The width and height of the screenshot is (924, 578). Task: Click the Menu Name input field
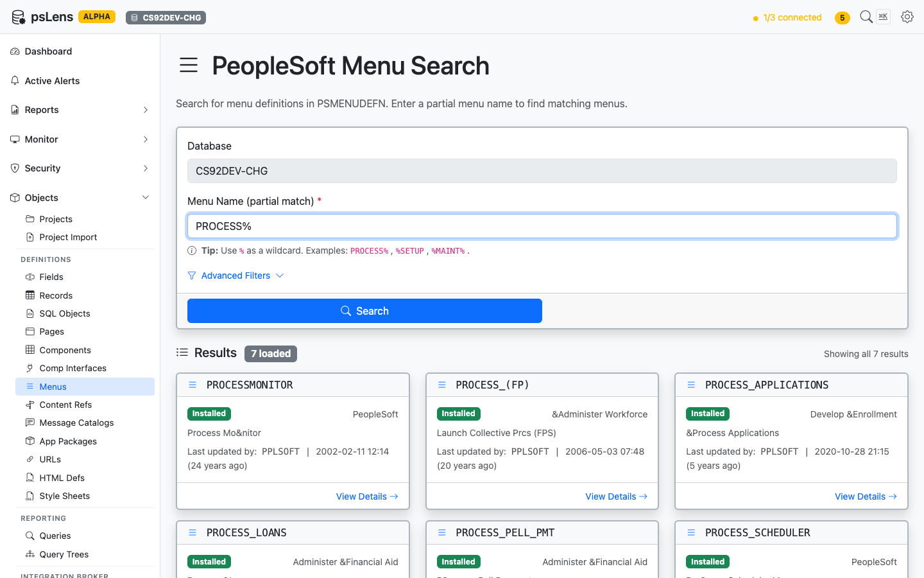[542, 226]
